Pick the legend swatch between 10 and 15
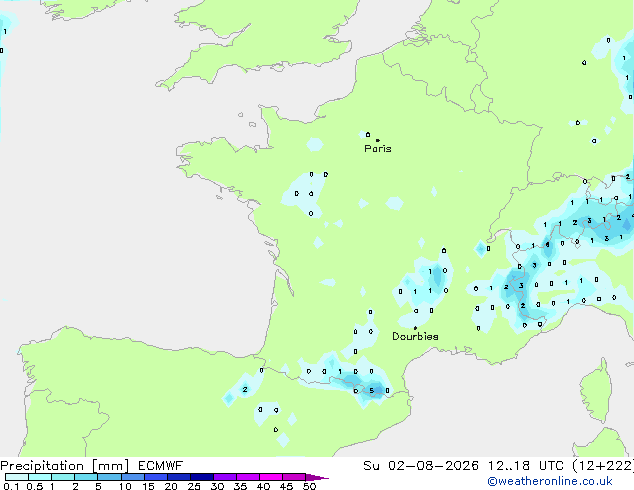634x490 pixels. pos(133,477)
